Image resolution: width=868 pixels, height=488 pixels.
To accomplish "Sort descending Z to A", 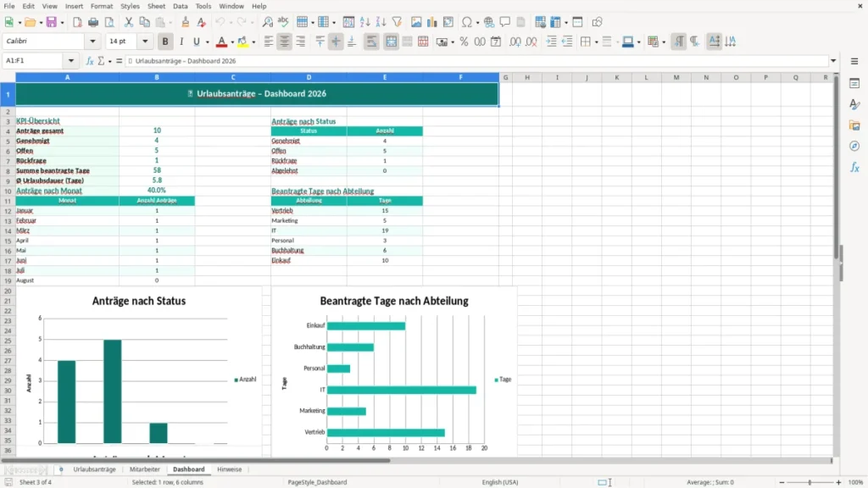I will tap(381, 22).
